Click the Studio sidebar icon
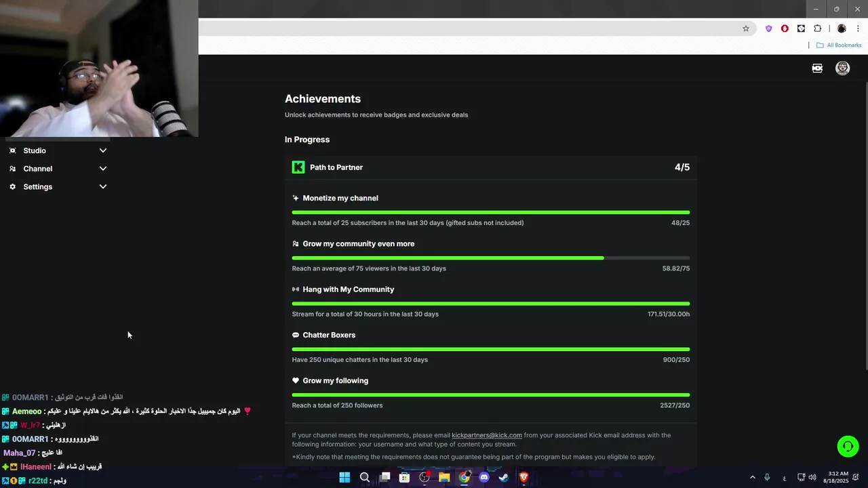 click(12, 150)
